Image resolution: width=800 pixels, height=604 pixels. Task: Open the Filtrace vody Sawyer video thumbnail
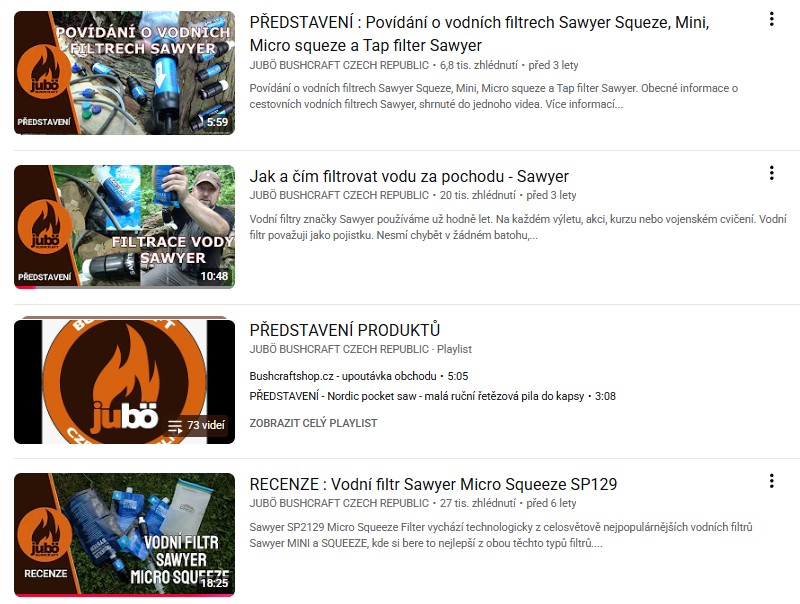124,226
